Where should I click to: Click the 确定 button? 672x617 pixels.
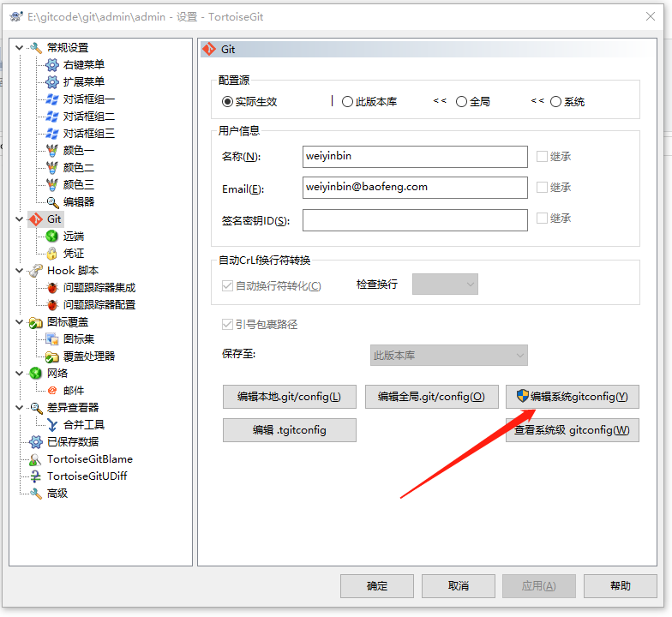(377, 586)
